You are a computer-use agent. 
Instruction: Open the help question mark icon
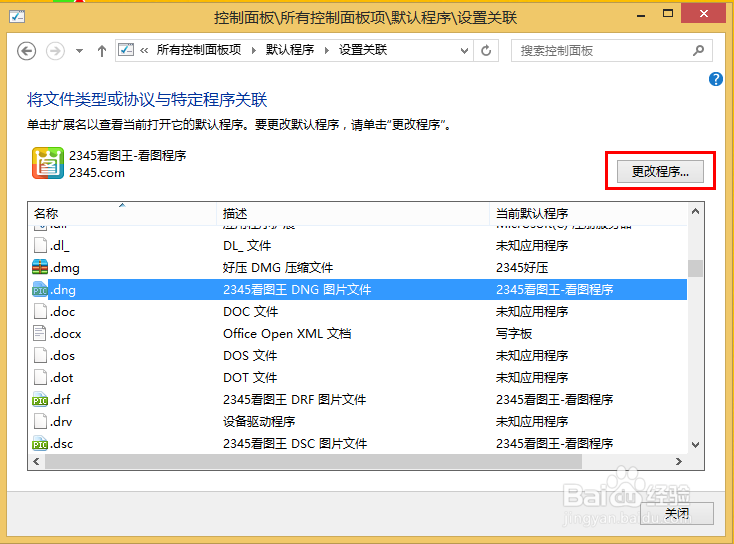click(x=715, y=79)
